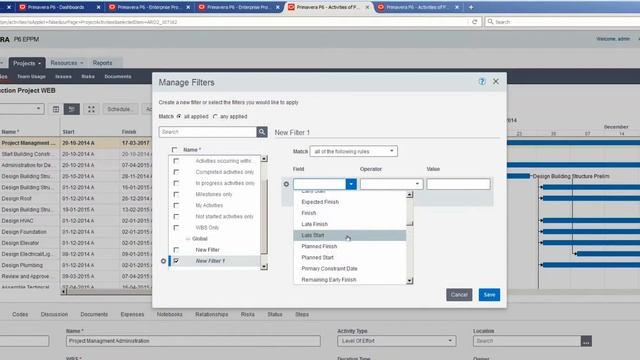Select 'Expected Finish' from field list
Screen dimensions: 640x360
coord(350,202)
